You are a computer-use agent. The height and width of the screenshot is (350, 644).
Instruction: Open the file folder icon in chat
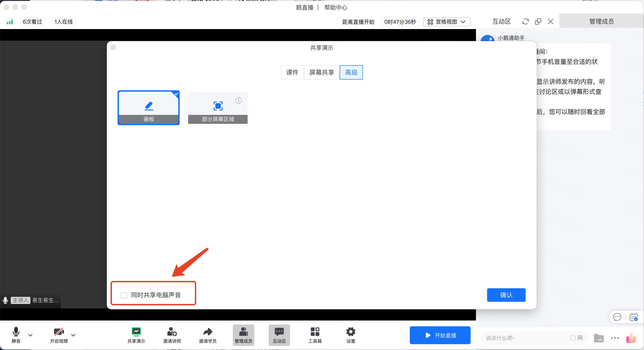[599, 338]
